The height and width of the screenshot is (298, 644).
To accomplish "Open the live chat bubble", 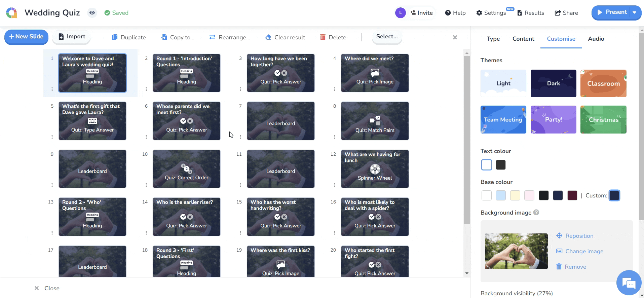I will (629, 283).
